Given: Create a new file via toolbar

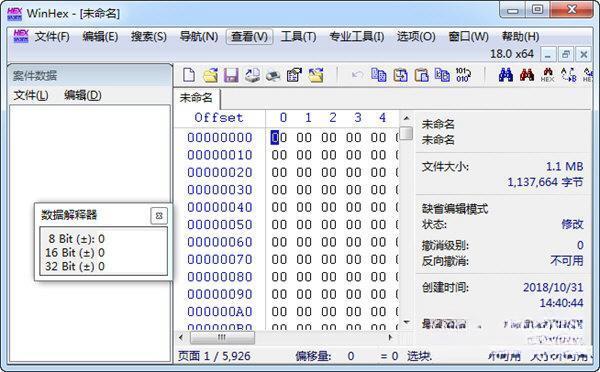Looking at the screenshot, I should point(189,75).
